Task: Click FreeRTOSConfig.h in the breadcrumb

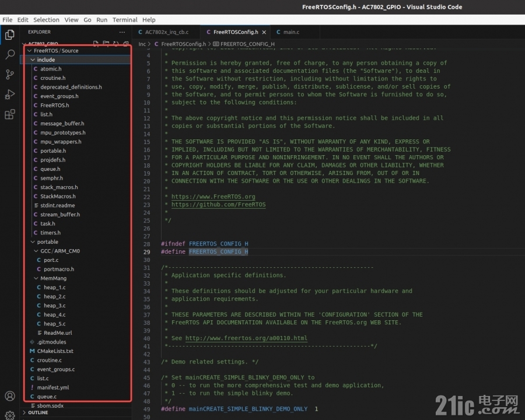Action: tap(184, 44)
